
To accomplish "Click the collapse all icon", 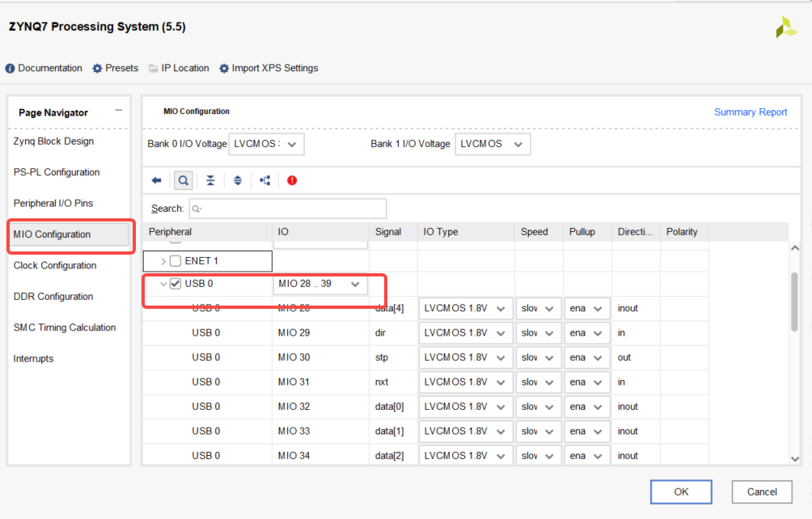I will coord(210,180).
